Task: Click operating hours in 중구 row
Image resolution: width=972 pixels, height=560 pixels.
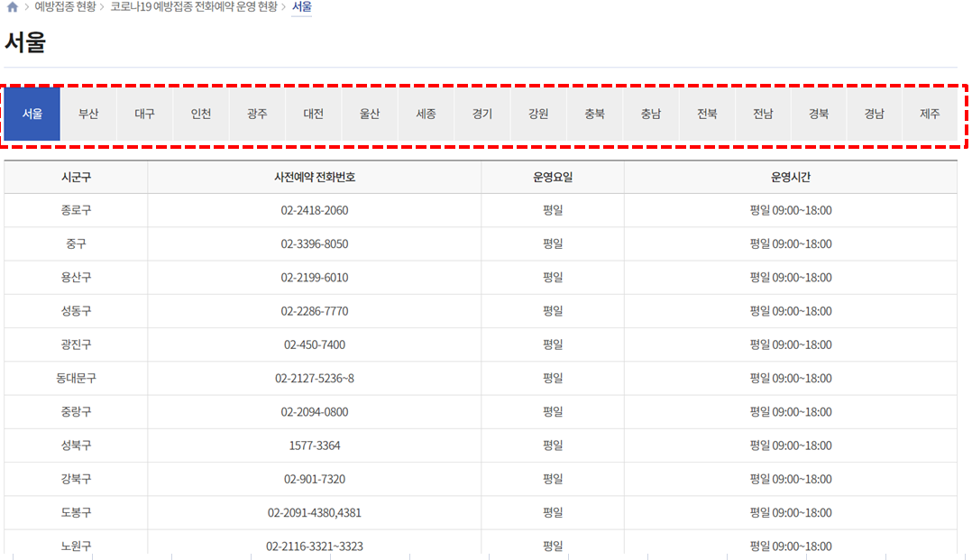Action: 791,243
